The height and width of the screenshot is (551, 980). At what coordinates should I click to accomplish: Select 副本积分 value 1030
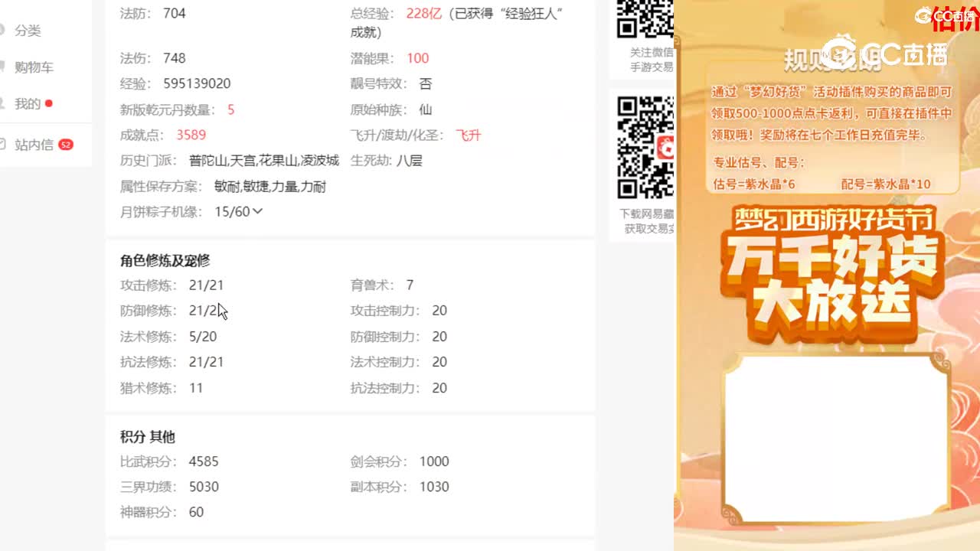point(434,487)
